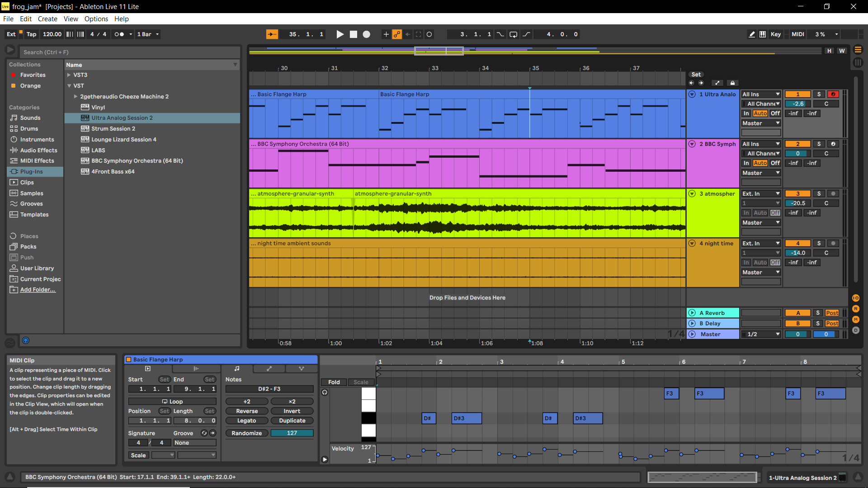Click the Tap tempo button

point(31,34)
